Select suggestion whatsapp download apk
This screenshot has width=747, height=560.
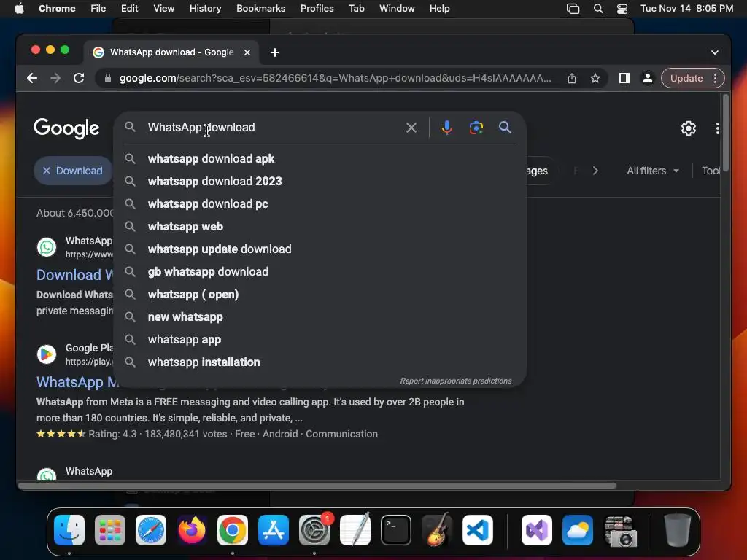tap(320, 158)
